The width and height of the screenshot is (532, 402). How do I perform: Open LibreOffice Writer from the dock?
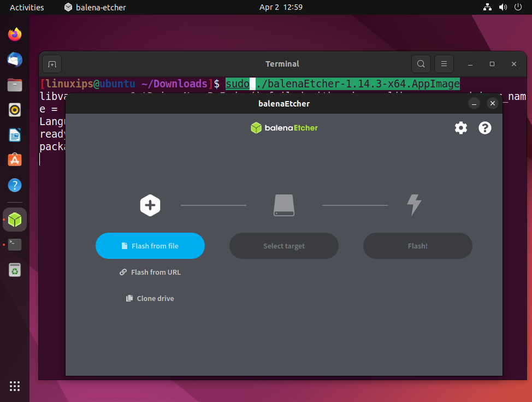[15, 135]
